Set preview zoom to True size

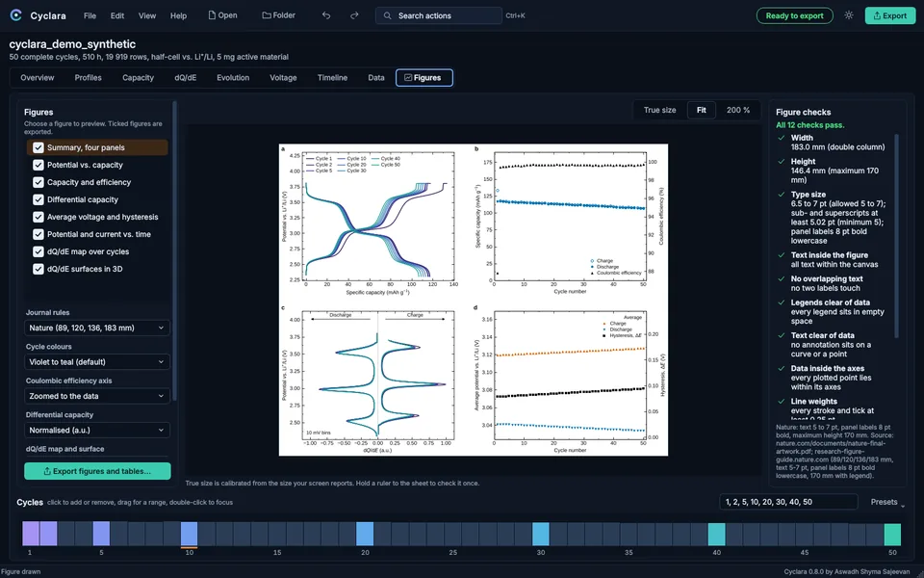[660, 110]
